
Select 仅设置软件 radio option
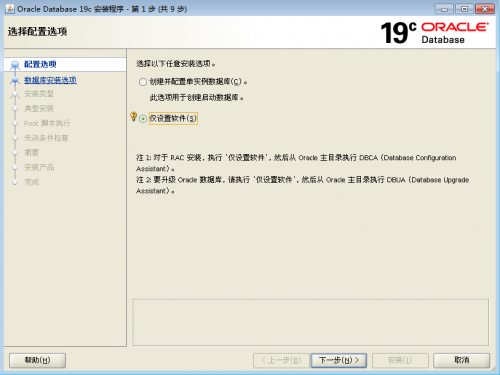pos(143,119)
